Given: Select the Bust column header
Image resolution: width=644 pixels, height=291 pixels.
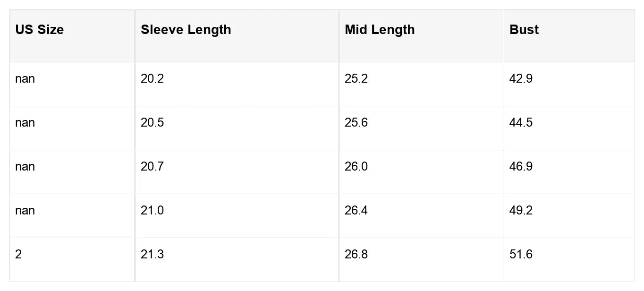Looking at the screenshot, I should pos(524,30).
